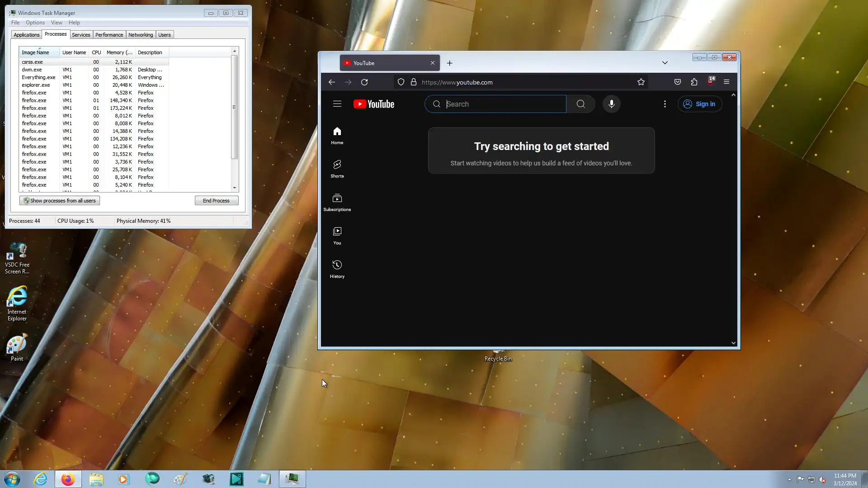Click the End Process button
Viewport: 868px width, 488px height.
tap(216, 201)
